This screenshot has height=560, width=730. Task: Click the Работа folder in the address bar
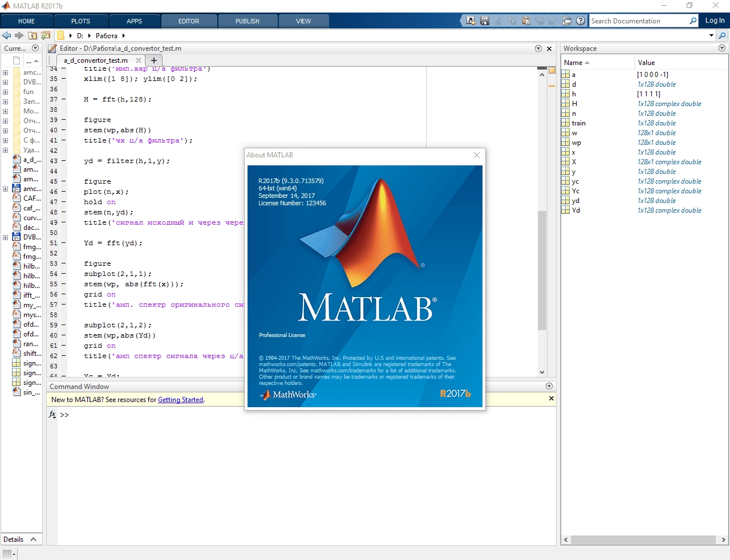coord(107,35)
